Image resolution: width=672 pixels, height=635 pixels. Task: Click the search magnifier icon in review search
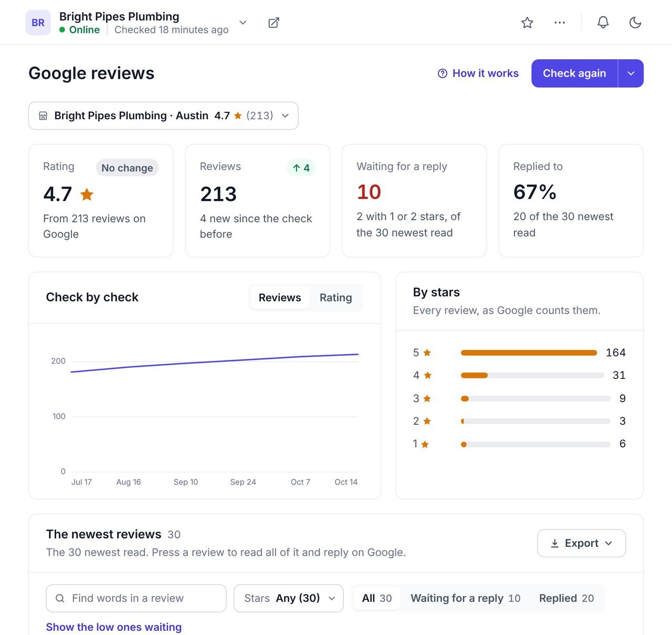[x=60, y=598]
